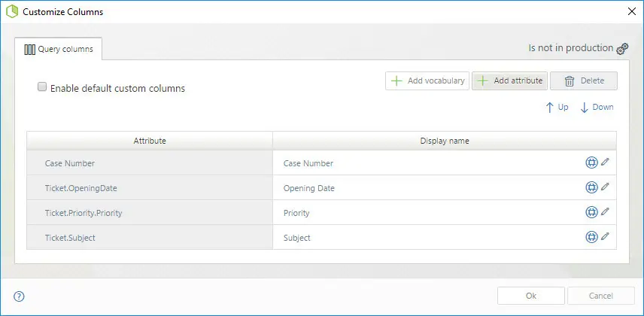This screenshot has width=644, height=316.
Task: Enable default custom columns checkbox
Action: coord(42,87)
